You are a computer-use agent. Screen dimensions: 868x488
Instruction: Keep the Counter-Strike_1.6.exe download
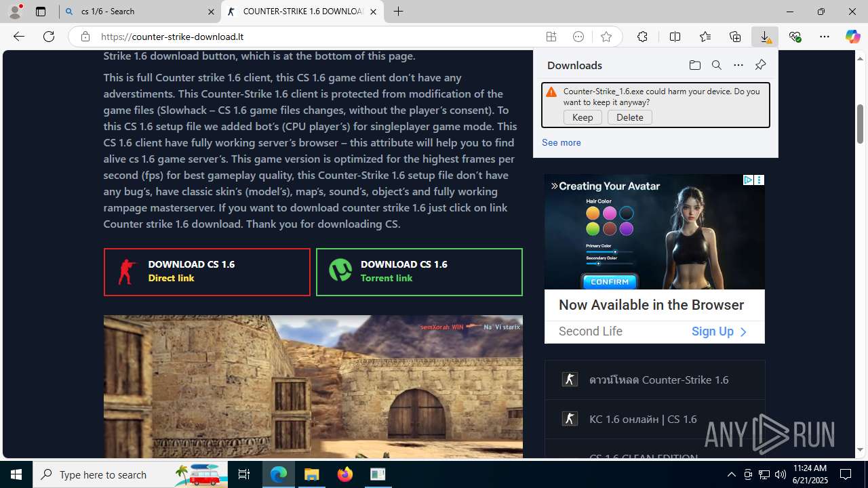tap(583, 117)
